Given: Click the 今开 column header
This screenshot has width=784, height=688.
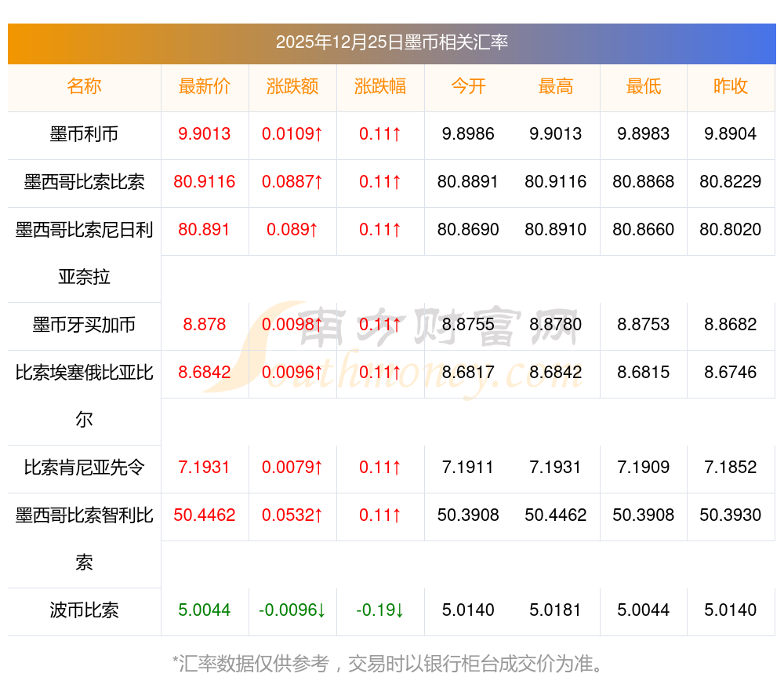Looking at the screenshot, I should pyautogui.click(x=468, y=86).
